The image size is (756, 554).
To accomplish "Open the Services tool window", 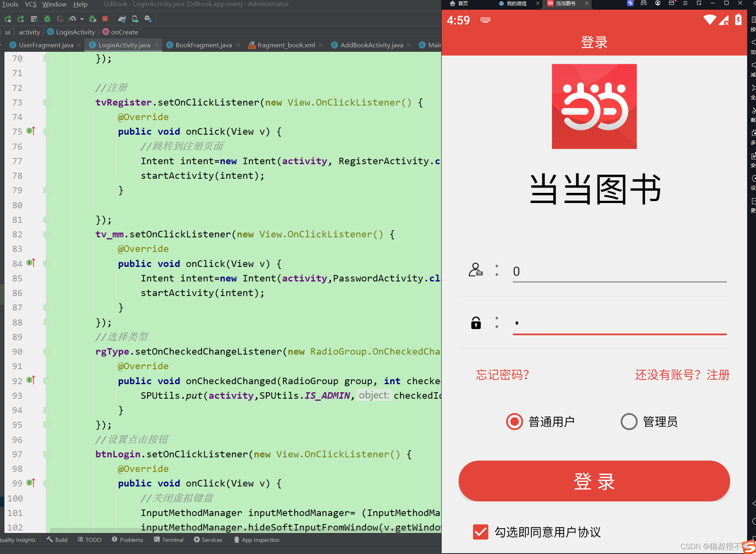I will tap(208, 540).
